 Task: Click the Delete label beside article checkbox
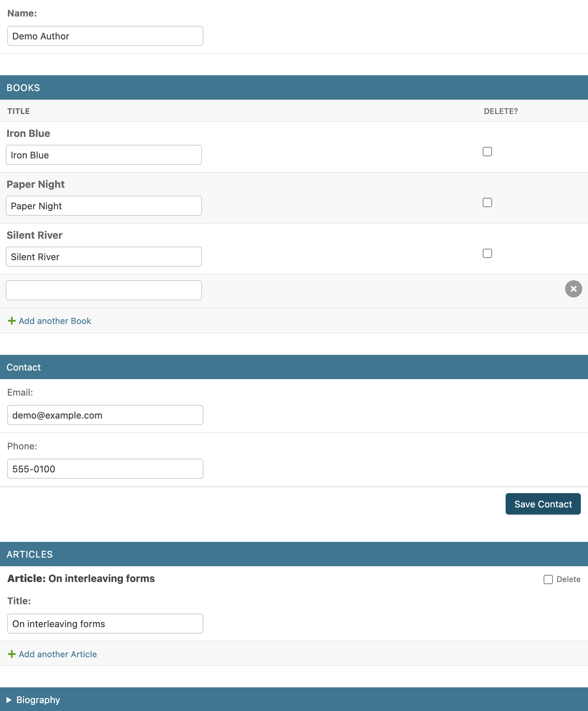[568, 579]
